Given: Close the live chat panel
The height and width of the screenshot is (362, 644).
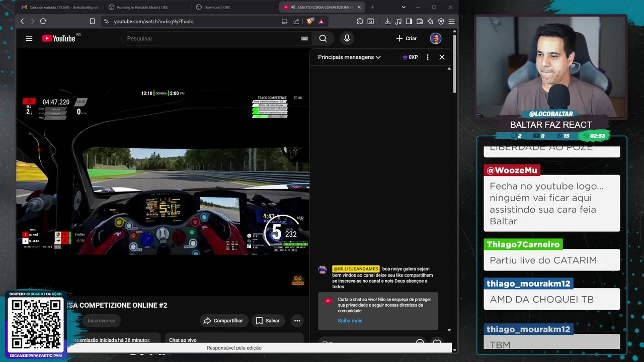Looking at the screenshot, I should click(442, 57).
